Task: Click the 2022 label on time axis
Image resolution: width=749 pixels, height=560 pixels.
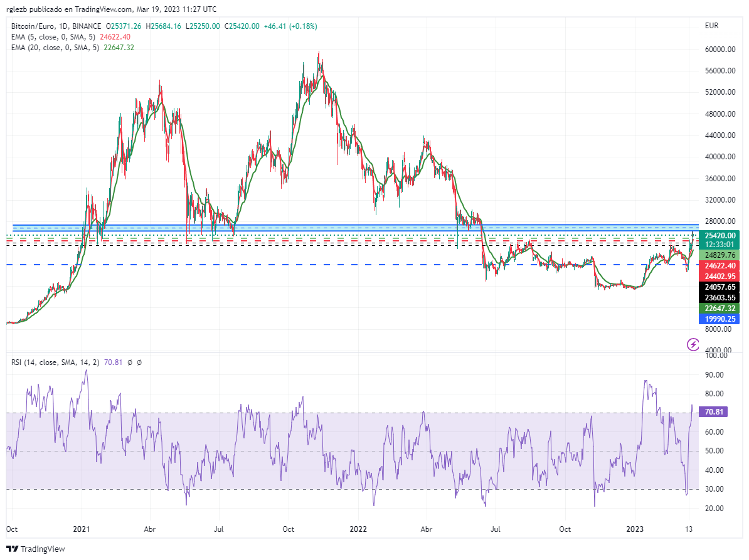Action: pyautogui.click(x=358, y=529)
